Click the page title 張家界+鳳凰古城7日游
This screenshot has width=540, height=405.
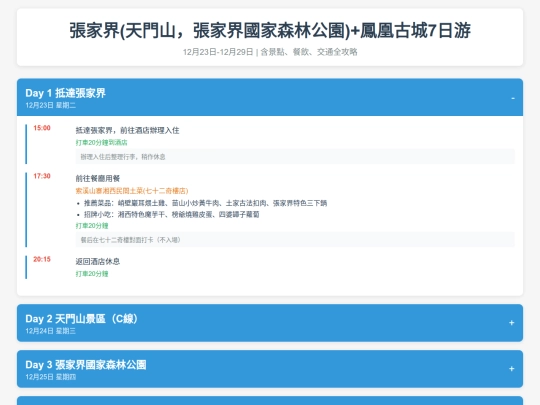(x=270, y=30)
